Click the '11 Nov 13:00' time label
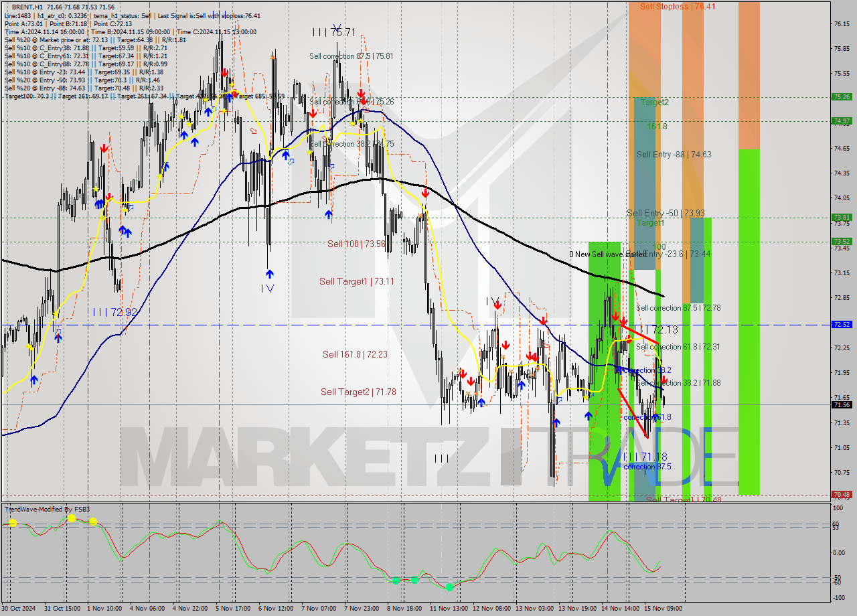 coord(448,608)
